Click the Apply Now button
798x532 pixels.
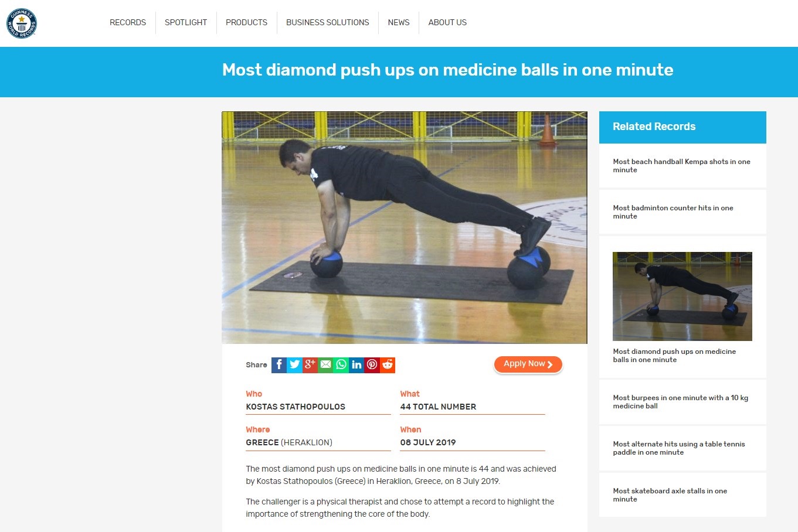click(528, 364)
